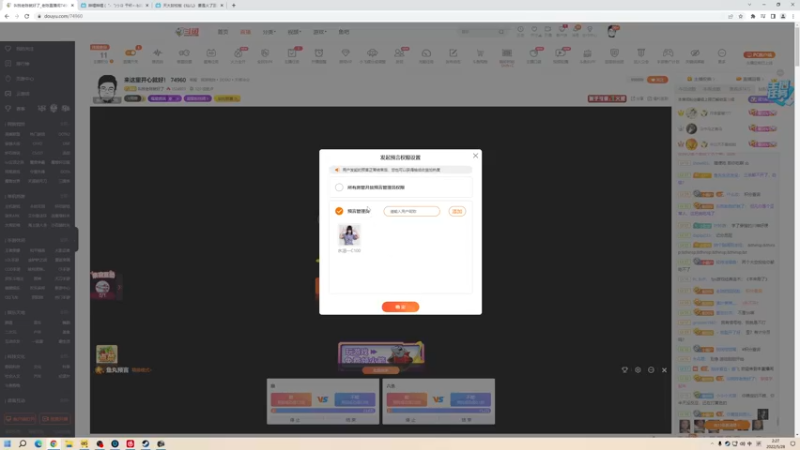Expand the 游戏 navigation dropdown
This screenshot has height=450, width=800.
319,32
